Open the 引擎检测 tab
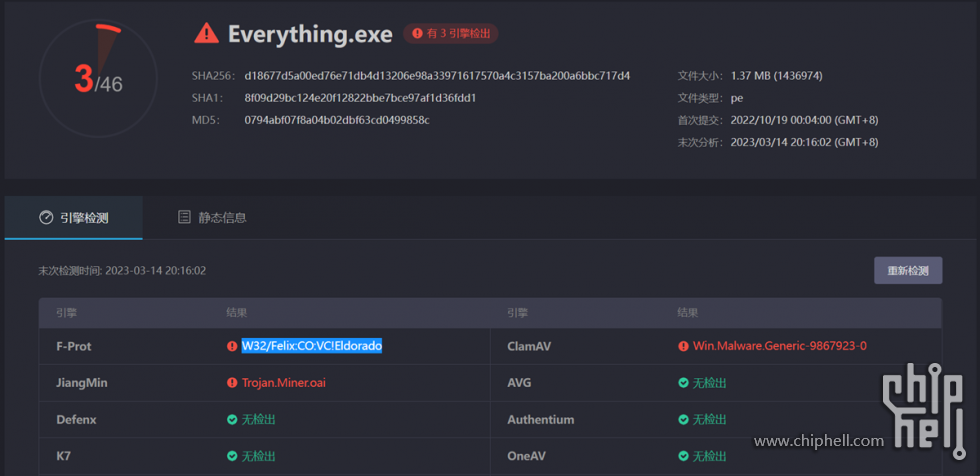Screen dimensions: 980x476 [x=74, y=217]
